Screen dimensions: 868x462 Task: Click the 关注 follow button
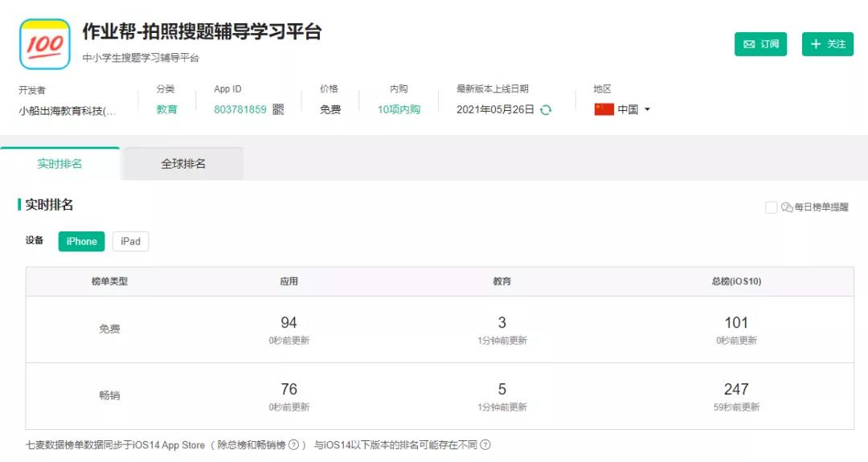tap(827, 44)
